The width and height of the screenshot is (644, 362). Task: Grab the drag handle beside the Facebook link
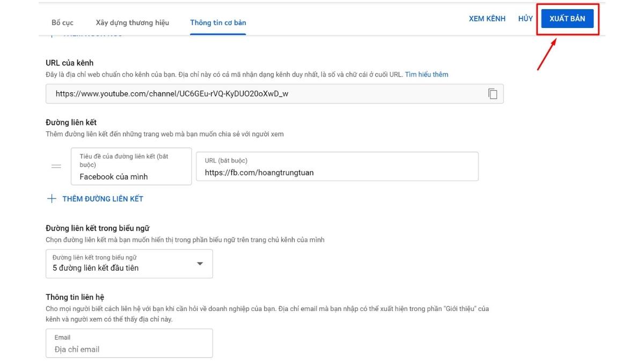tap(56, 166)
